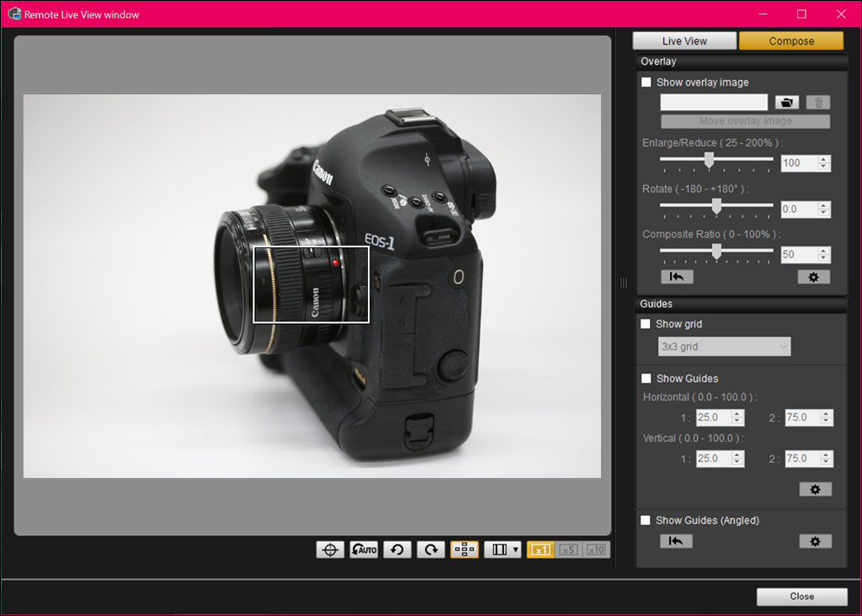Select x5 magnification button

pyautogui.click(x=568, y=550)
